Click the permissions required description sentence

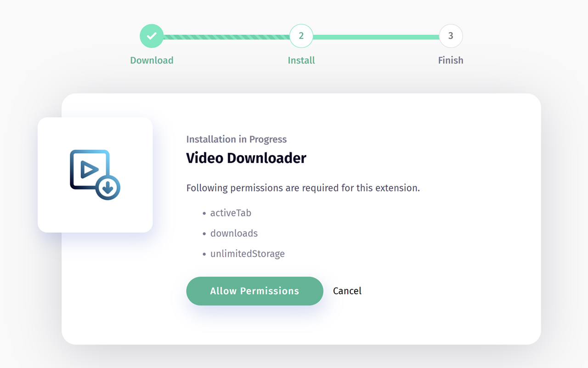tap(303, 188)
